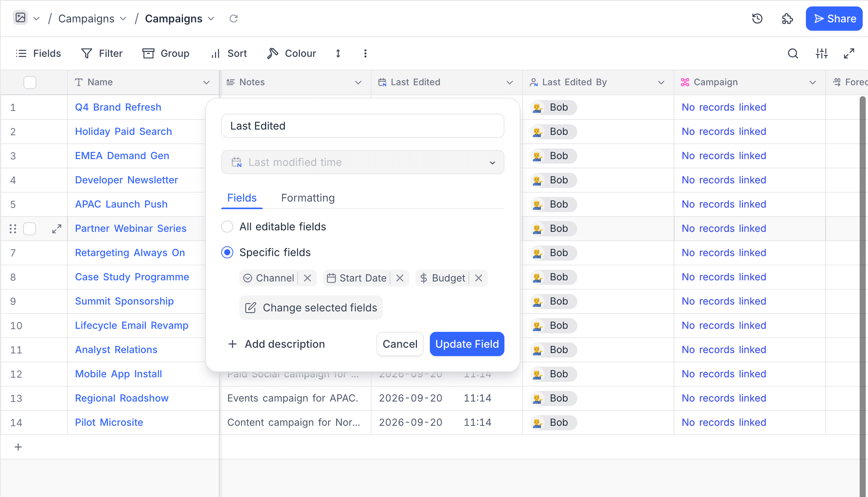Grab the drag handle on Partner Webinar Series row
This screenshot has height=497, width=868.
[13, 228]
